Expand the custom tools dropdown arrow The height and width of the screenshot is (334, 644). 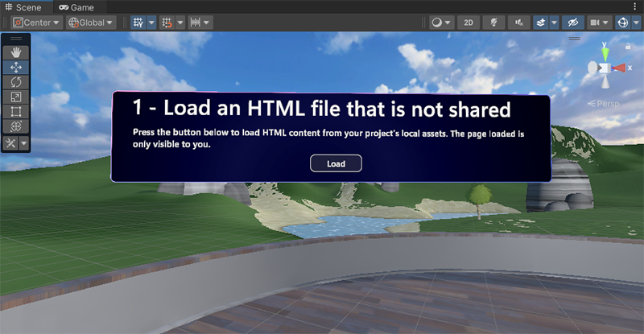coord(24,143)
